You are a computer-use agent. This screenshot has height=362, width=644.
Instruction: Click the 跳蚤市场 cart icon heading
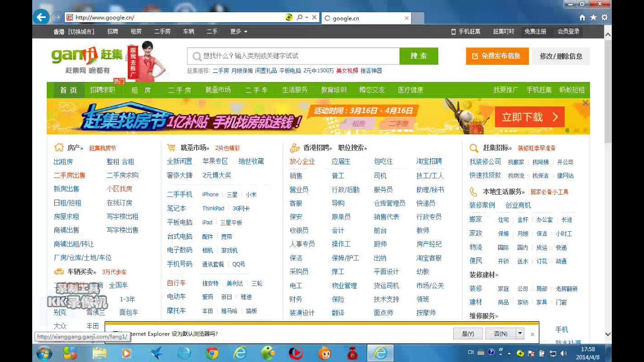pos(188,148)
